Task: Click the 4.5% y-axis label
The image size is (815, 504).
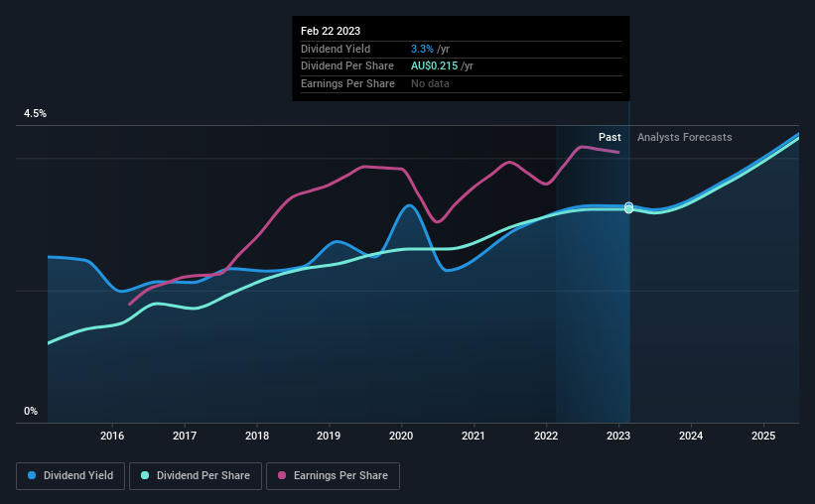Action: click(x=35, y=114)
